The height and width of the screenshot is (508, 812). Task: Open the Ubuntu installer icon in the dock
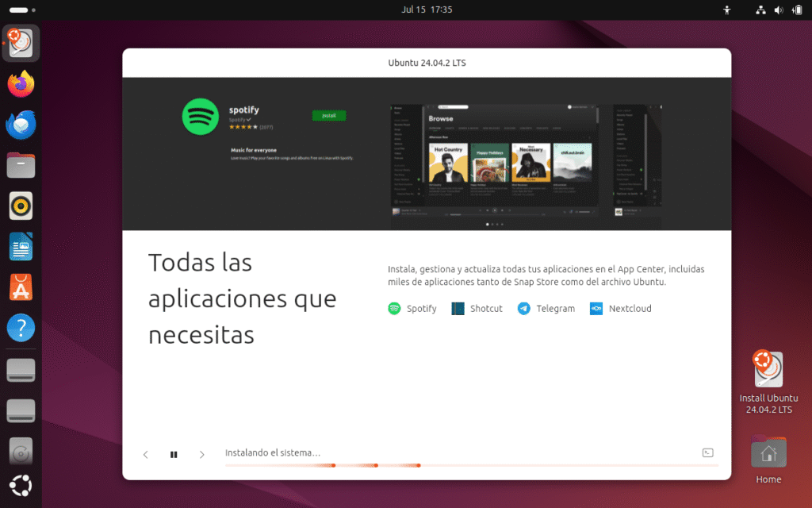(21, 43)
